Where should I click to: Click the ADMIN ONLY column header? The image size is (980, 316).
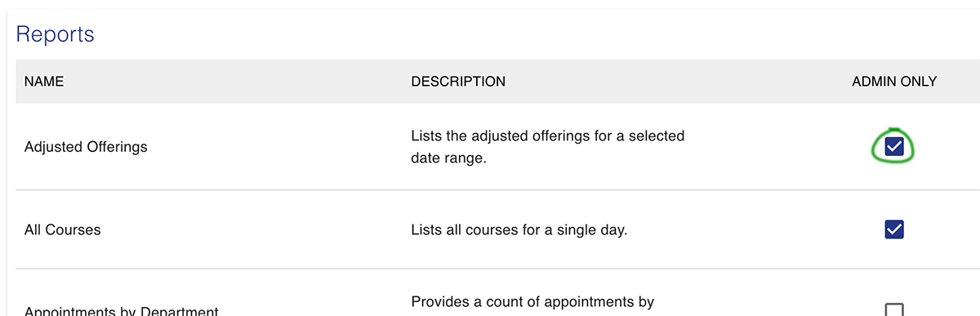click(x=894, y=82)
